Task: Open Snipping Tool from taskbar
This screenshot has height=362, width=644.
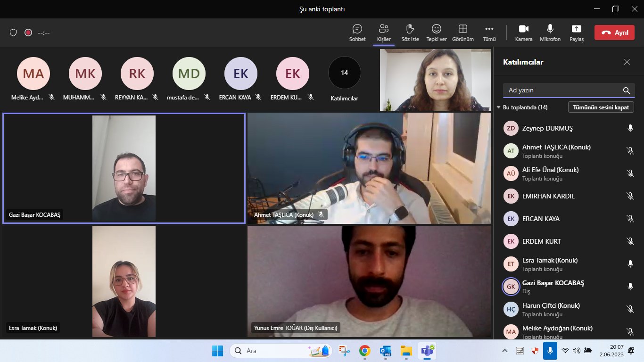Action: coord(345,351)
